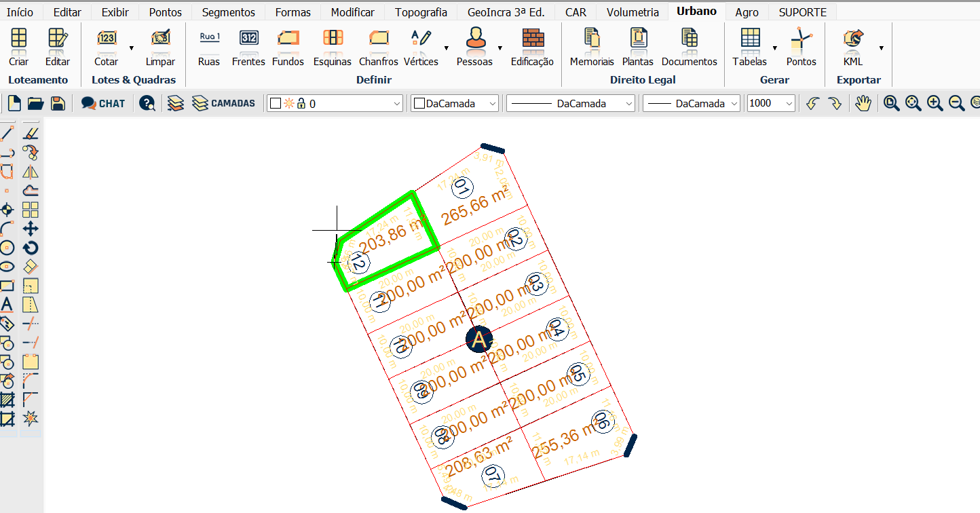
Task: Click the CHAT button
Action: [x=103, y=103]
